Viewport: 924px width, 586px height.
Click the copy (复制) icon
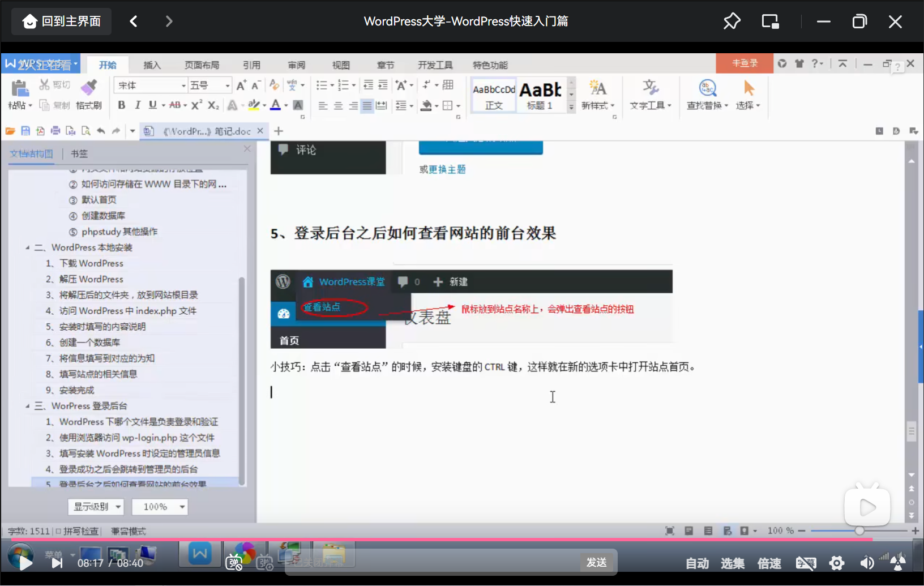44,105
